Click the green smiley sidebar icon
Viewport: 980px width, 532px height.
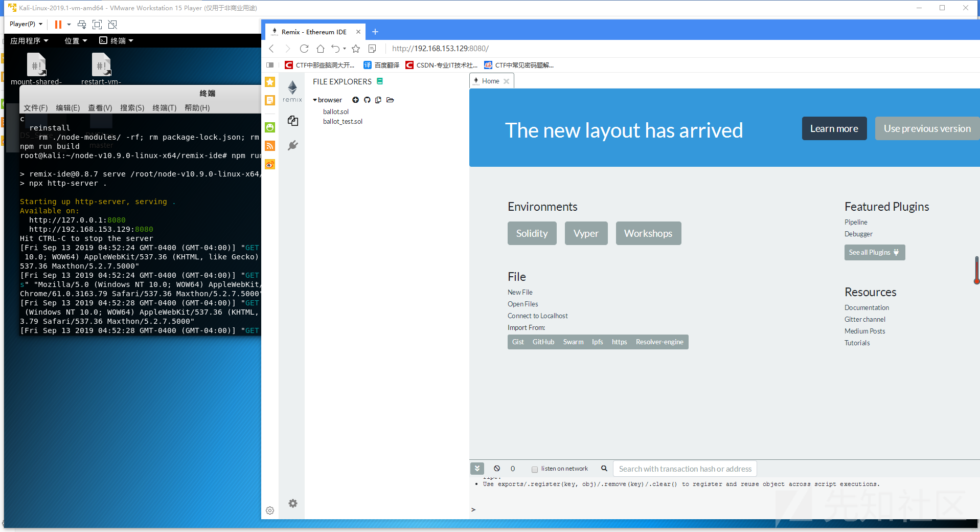click(270, 127)
